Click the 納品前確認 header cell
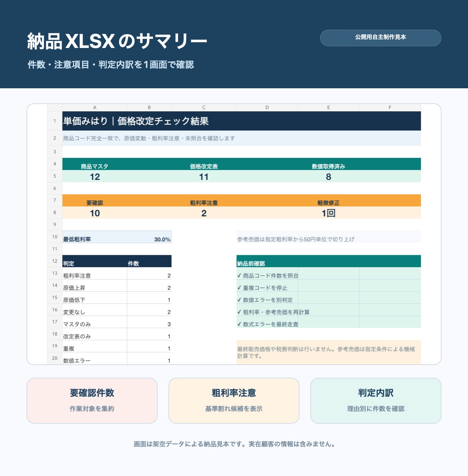This screenshot has height=476, width=468. pos(329,261)
